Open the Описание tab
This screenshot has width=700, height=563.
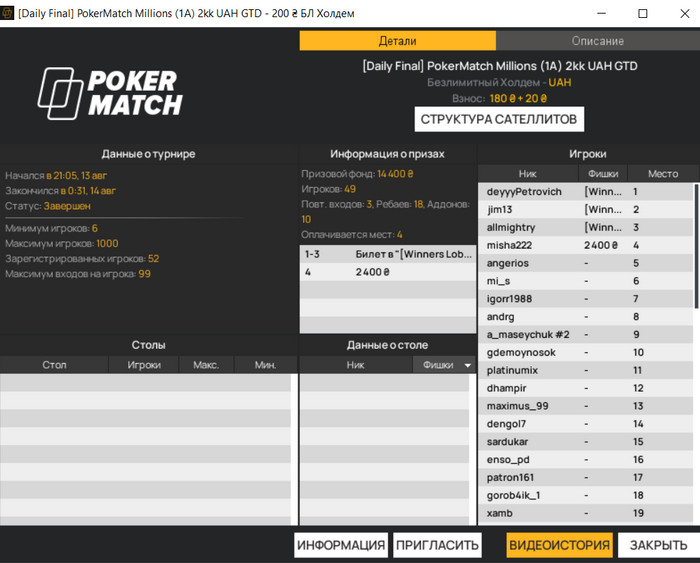598,41
